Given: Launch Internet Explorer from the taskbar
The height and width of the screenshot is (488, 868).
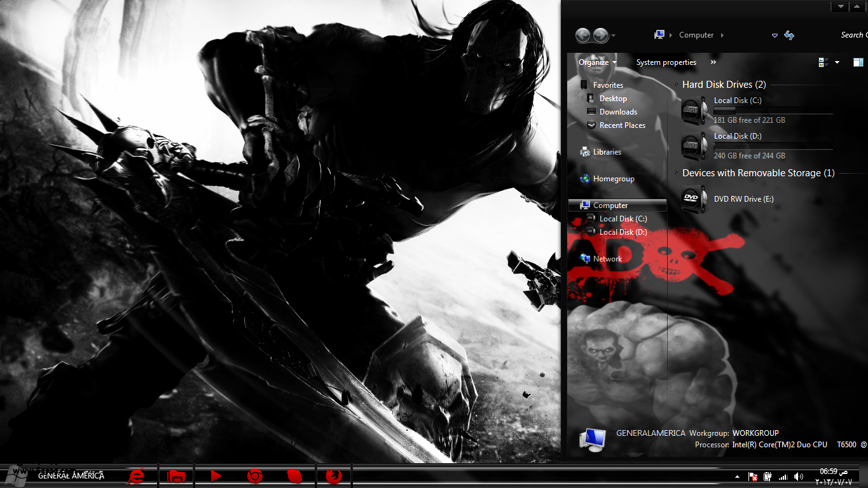Looking at the screenshot, I should 136,476.
